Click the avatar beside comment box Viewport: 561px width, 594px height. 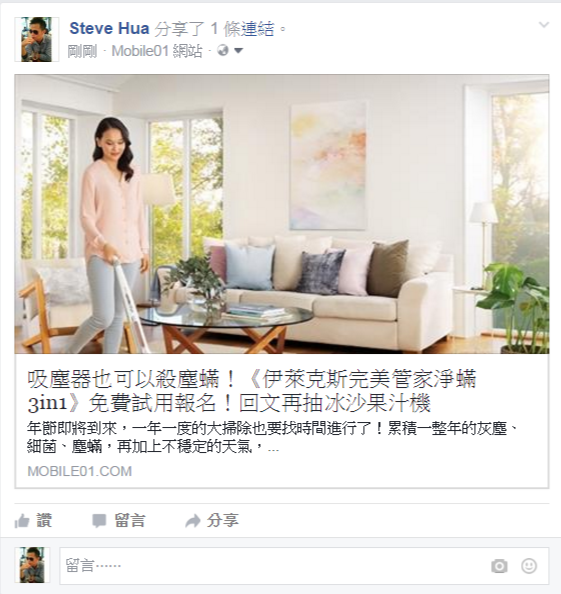(x=32, y=565)
